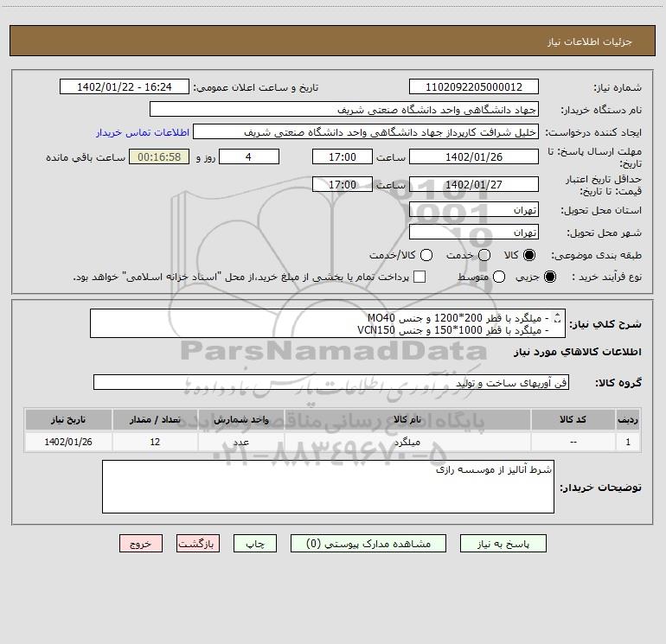The height and width of the screenshot is (644, 666).
Task: Click the تاریخ نیاز column header
Action: click(68, 419)
